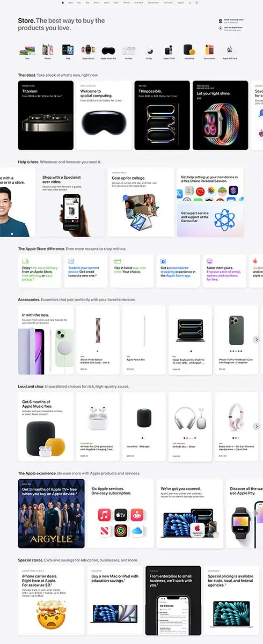Choose the Apple Vision Pro category icon

click(108, 51)
